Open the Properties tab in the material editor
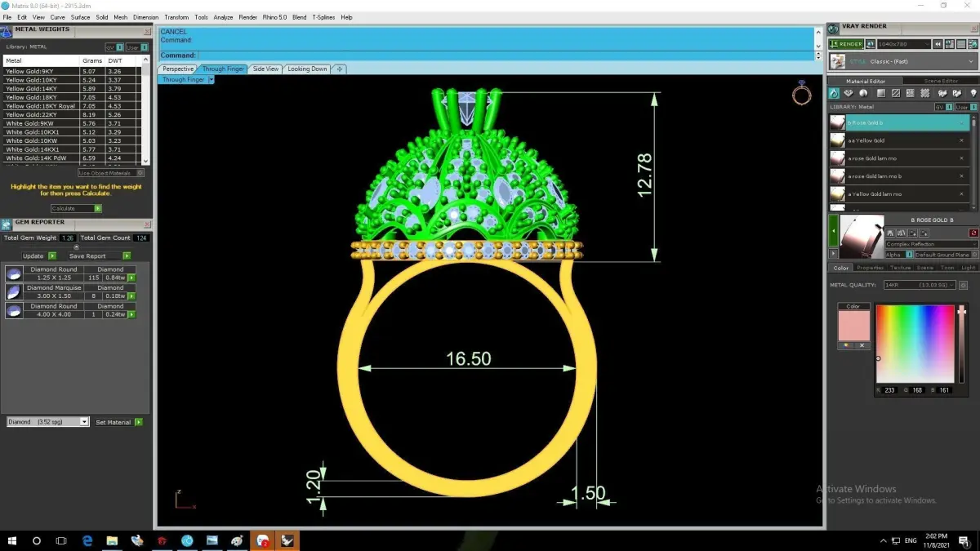This screenshot has width=980, height=551. click(x=871, y=268)
